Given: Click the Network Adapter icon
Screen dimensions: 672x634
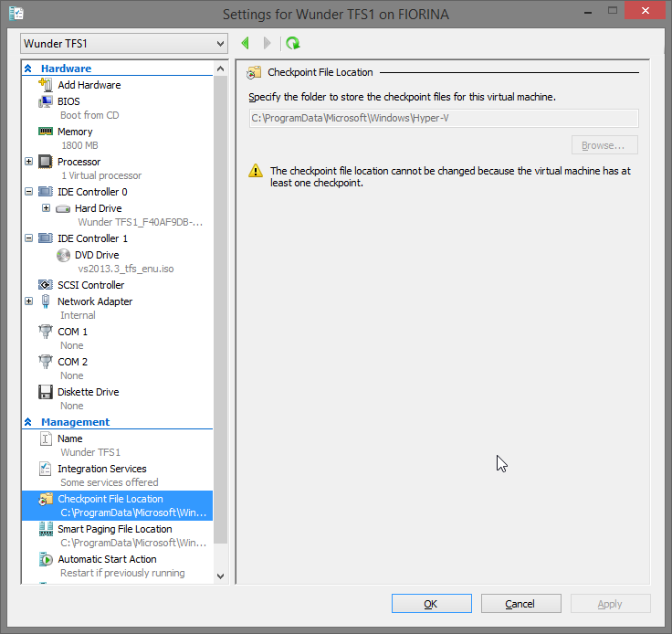Looking at the screenshot, I should pos(46,301).
